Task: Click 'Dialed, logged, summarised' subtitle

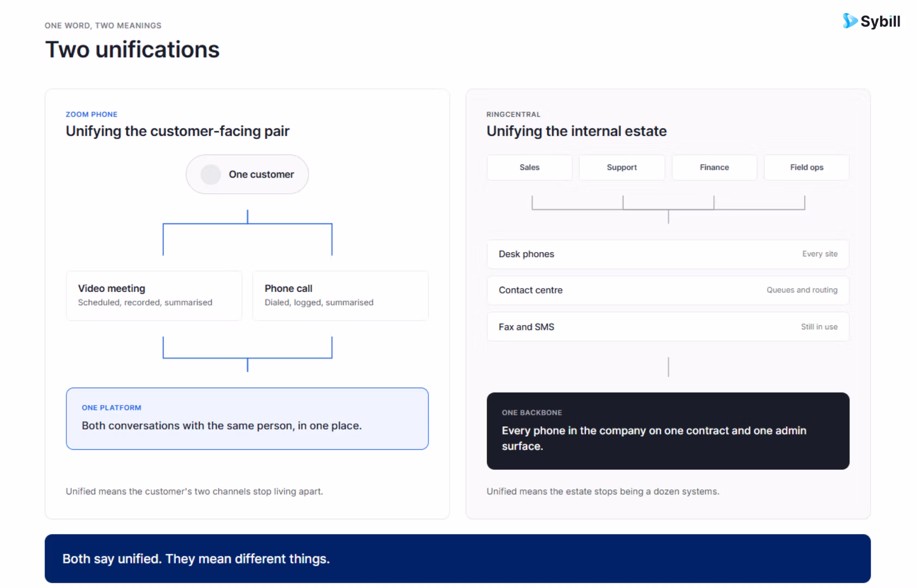Action: 319,303
